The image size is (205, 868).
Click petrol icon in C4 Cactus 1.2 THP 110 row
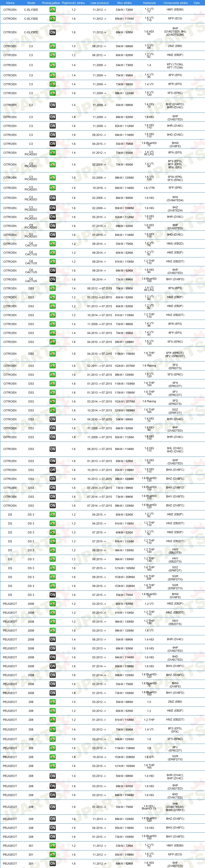coord(52,262)
